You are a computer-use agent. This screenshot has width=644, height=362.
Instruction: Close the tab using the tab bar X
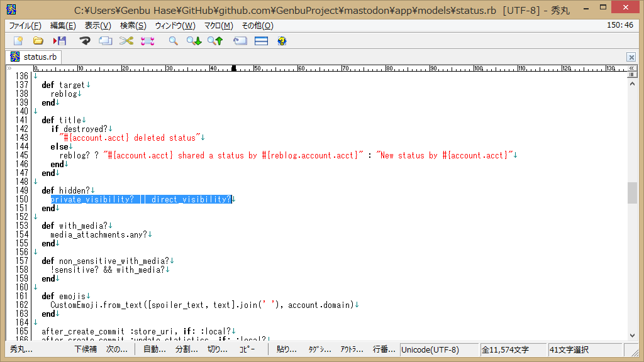point(631,57)
